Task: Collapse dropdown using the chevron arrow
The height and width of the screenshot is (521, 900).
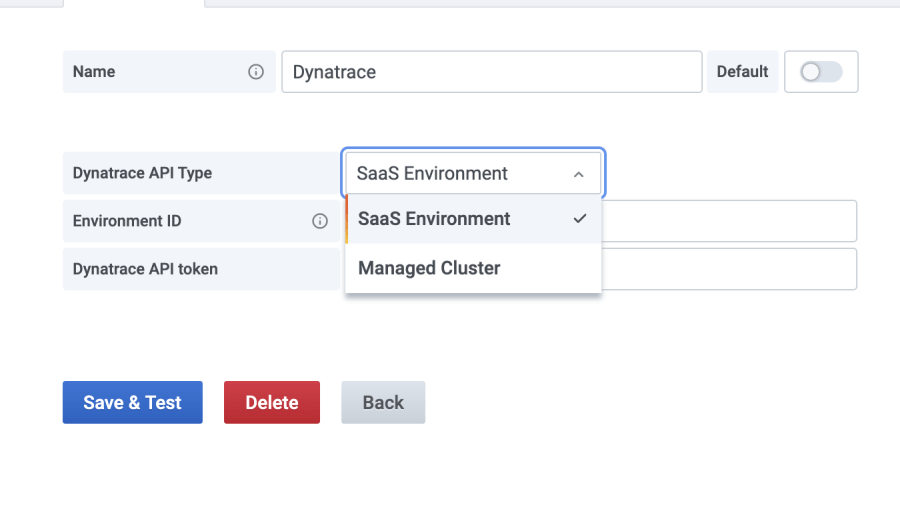Action: pos(578,174)
